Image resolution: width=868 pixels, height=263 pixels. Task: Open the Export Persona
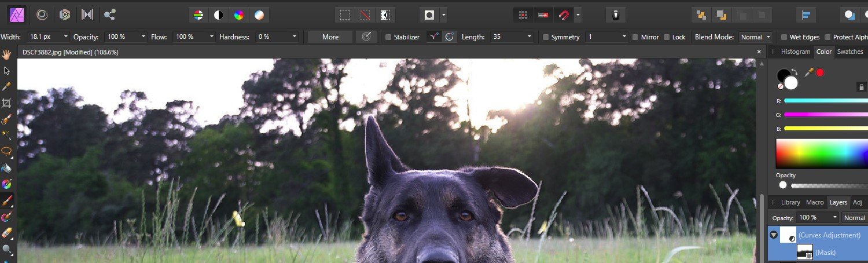click(x=109, y=14)
